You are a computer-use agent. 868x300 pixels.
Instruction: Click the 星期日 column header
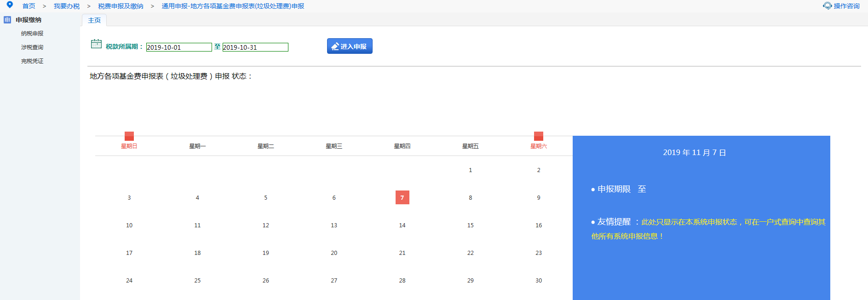129,146
